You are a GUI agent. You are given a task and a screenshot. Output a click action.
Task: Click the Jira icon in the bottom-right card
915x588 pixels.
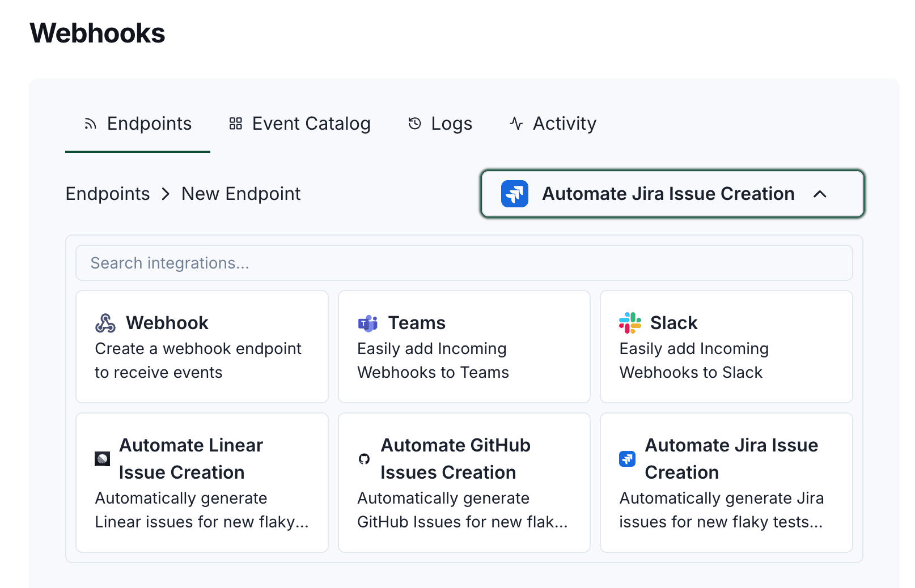[x=627, y=459]
